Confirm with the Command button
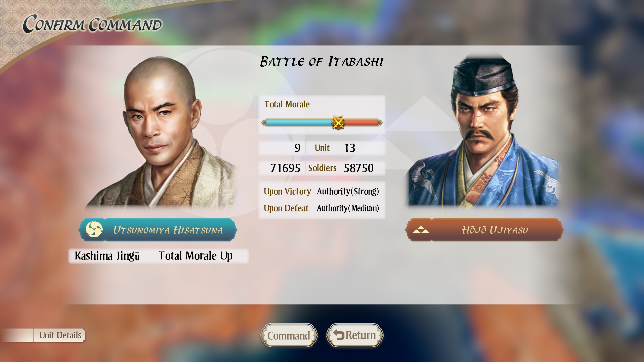The image size is (644, 362). tap(289, 335)
